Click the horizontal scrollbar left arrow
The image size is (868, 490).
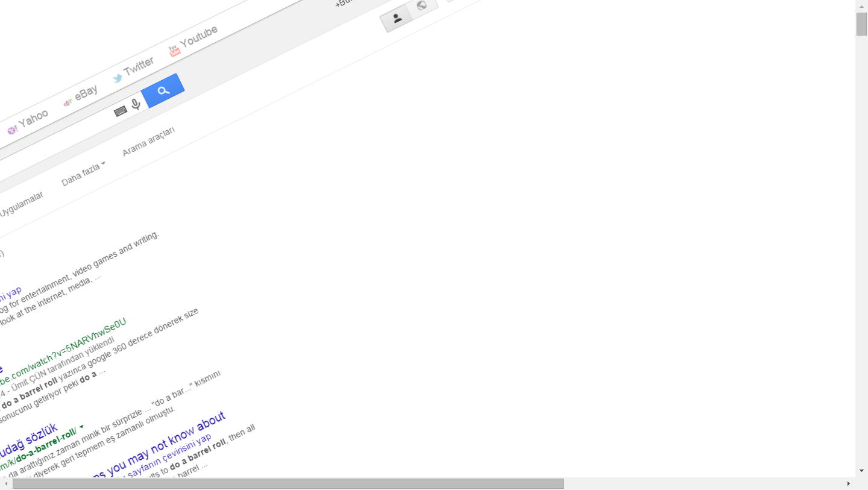(x=6, y=483)
